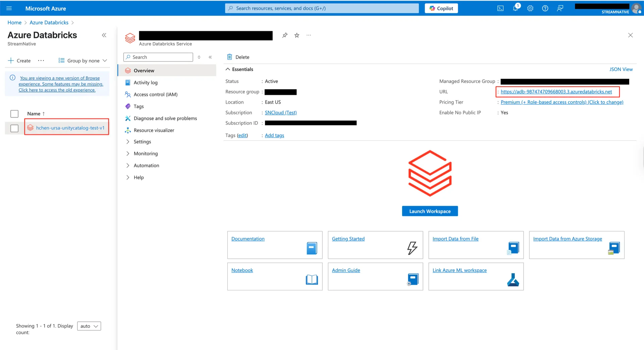The image size is (644, 350).
Task: Close the resource blade with X
Action: [631, 35]
